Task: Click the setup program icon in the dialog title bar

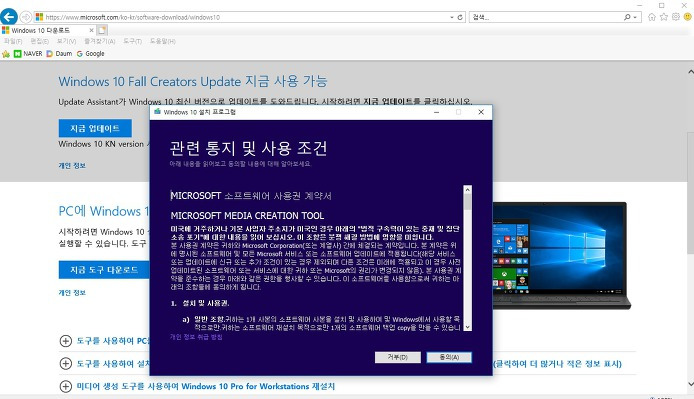Action: tap(157, 112)
